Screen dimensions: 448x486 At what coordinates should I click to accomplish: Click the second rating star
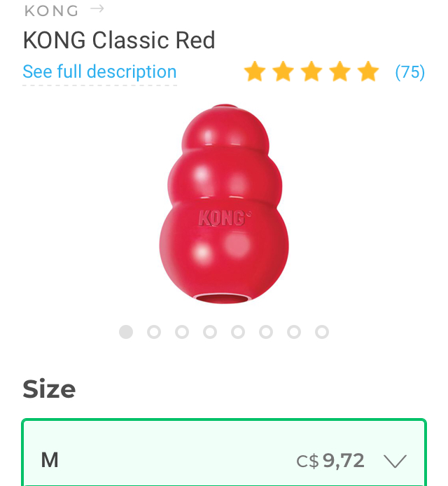click(x=283, y=71)
